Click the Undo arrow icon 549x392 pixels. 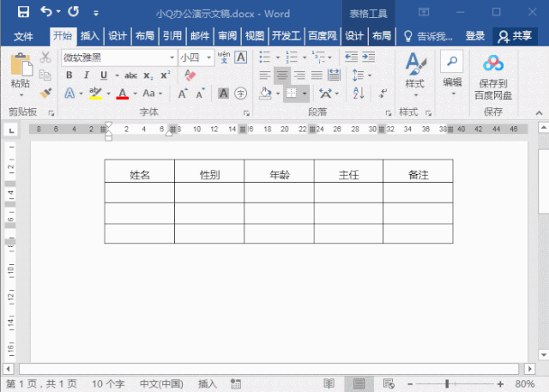46,12
